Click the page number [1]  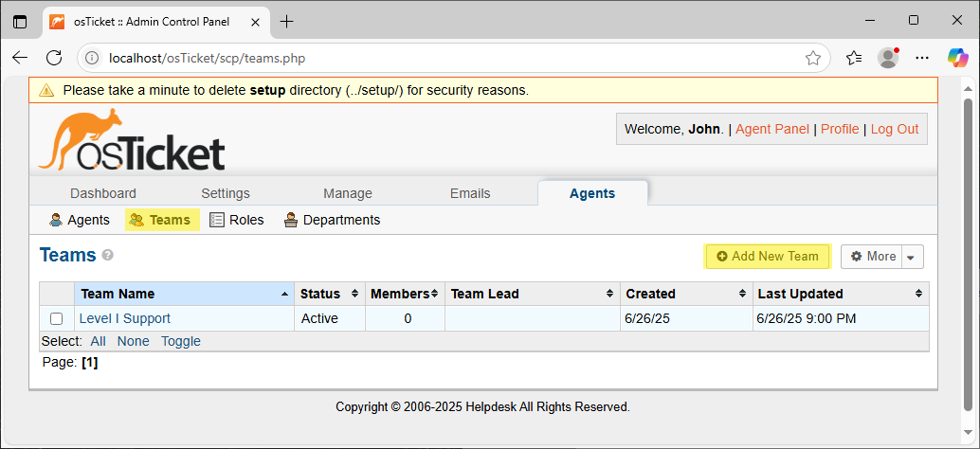coord(90,362)
